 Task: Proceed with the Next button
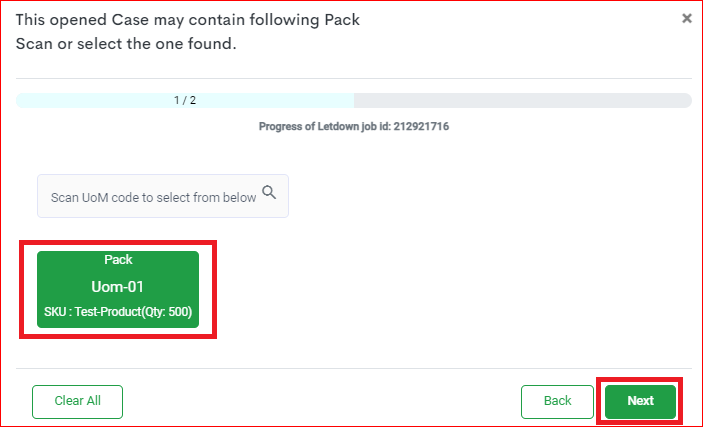coord(640,401)
